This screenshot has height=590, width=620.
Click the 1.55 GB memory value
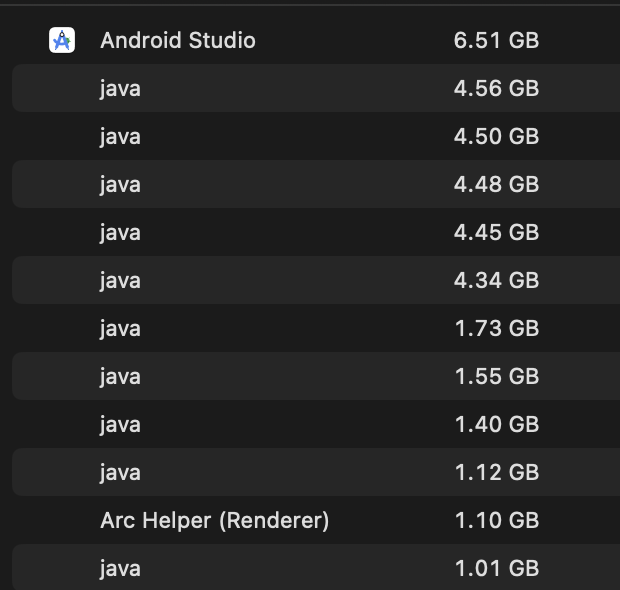pyautogui.click(x=497, y=376)
